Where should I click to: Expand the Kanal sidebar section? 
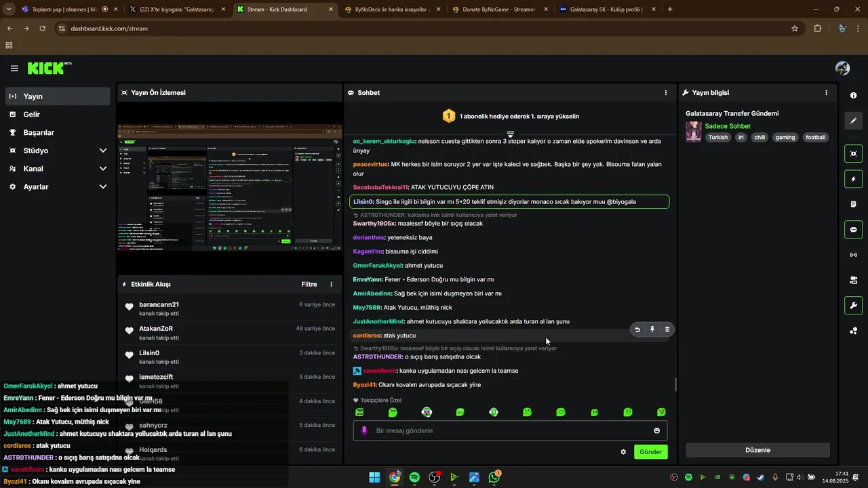point(103,169)
